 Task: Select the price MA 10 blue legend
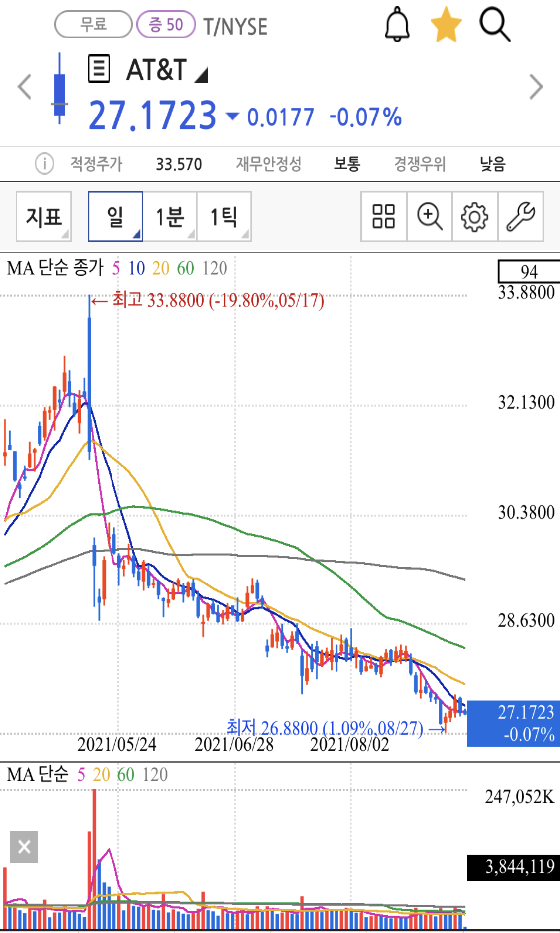[x=136, y=268]
